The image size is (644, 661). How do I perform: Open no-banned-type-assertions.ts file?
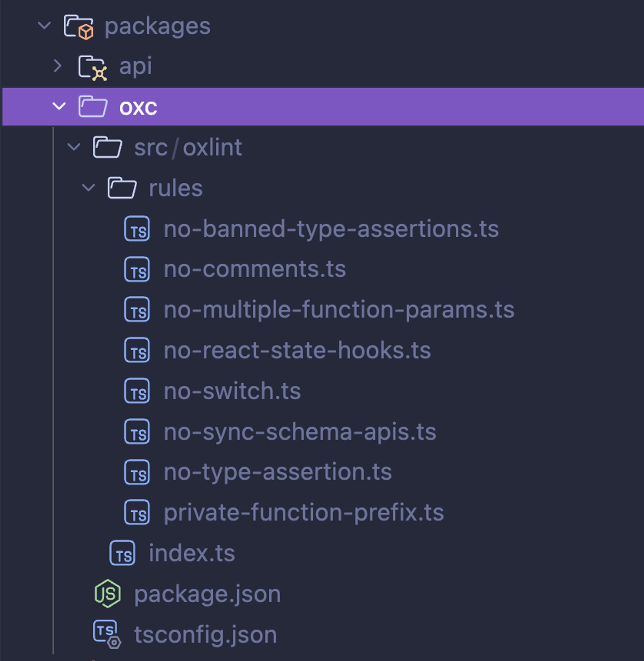(331, 229)
